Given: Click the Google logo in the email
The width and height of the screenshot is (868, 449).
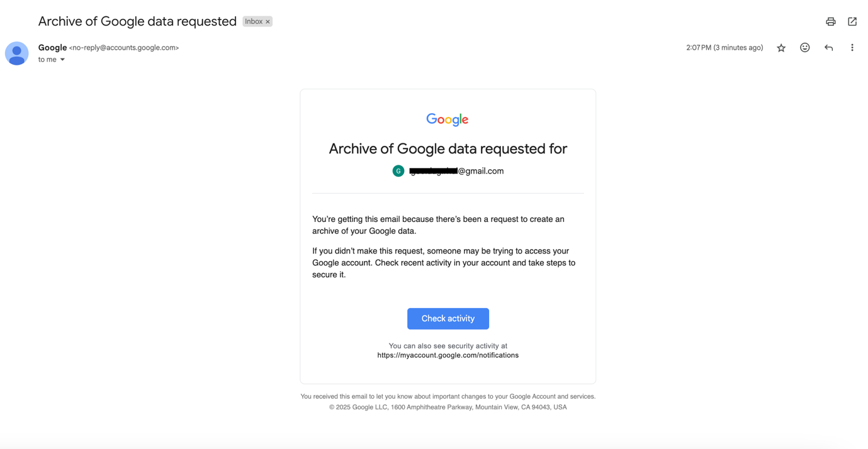Looking at the screenshot, I should tap(448, 119).
